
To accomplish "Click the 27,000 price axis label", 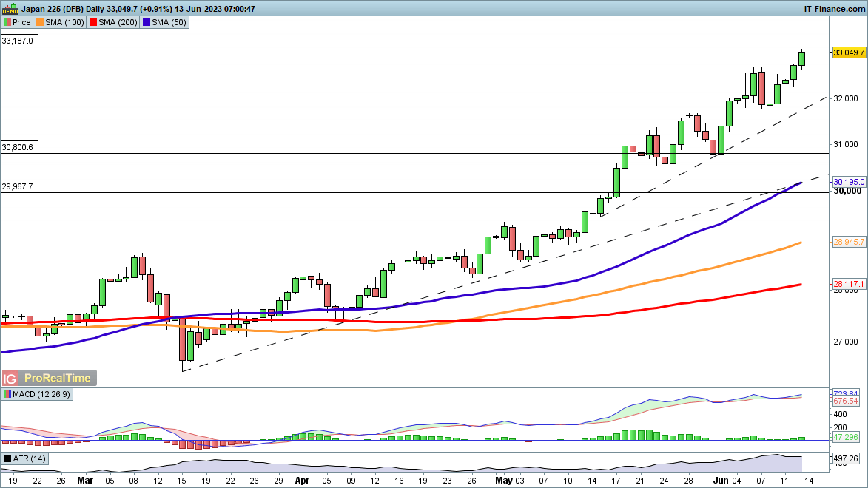I will click(x=846, y=342).
